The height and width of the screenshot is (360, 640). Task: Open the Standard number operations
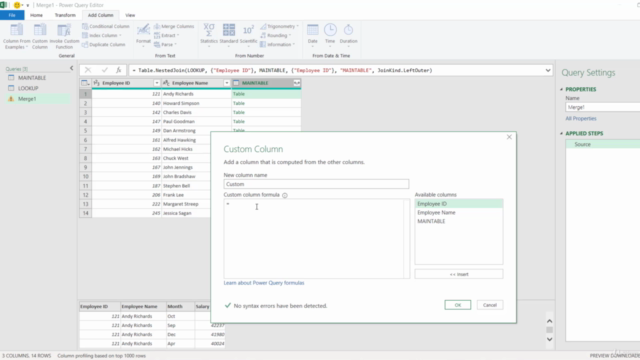click(x=229, y=35)
